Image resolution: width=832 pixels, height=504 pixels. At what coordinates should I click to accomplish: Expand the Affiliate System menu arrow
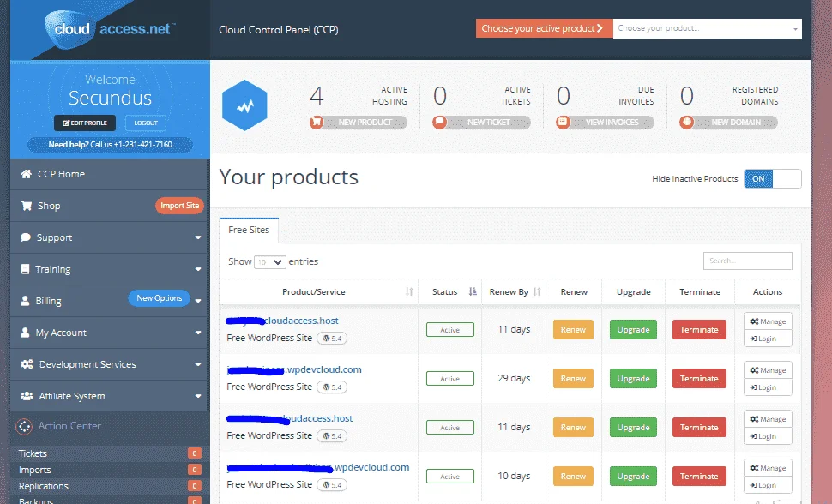[x=198, y=396]
